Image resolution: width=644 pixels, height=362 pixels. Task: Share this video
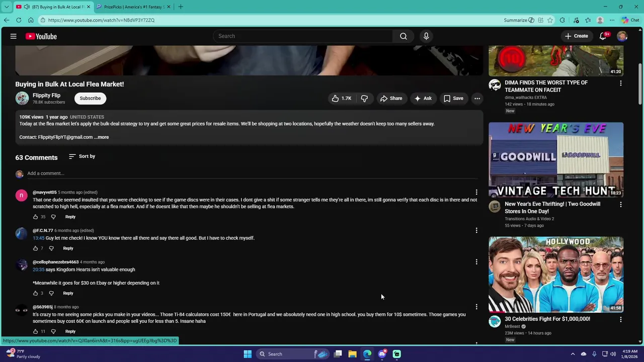[x=391, y=99]
